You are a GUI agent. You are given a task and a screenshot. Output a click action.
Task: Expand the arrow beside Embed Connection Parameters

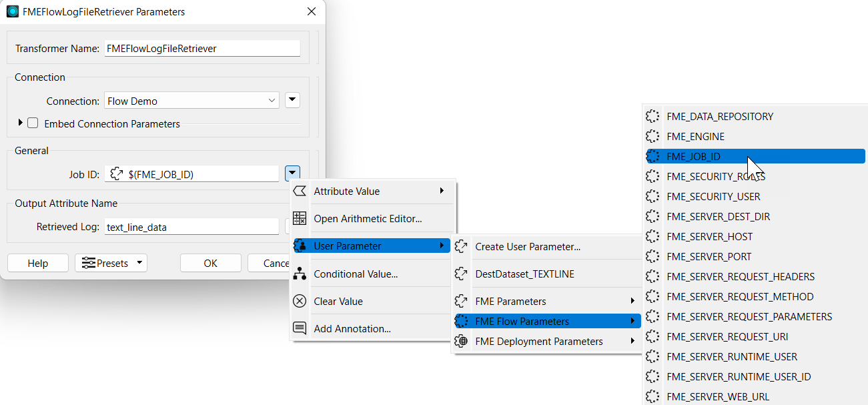20,123
